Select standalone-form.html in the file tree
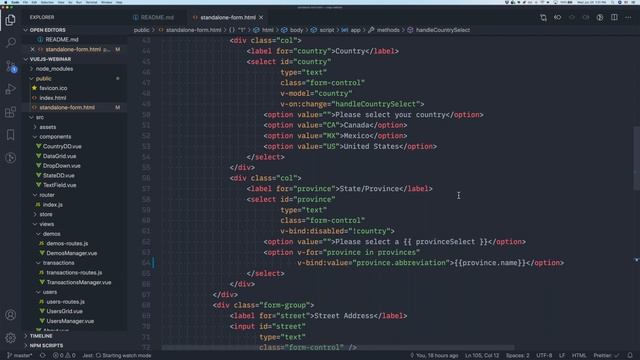640x360 pixels. (x=67, y=107)
